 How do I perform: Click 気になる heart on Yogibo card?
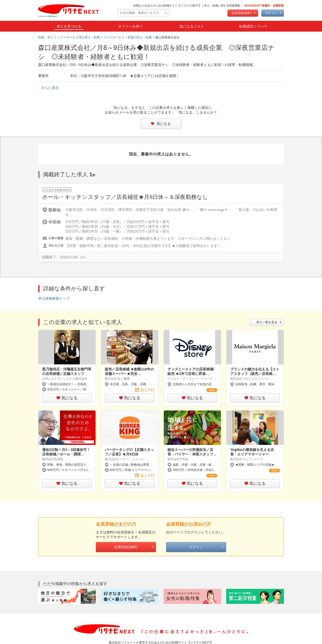tap(255, 484)
